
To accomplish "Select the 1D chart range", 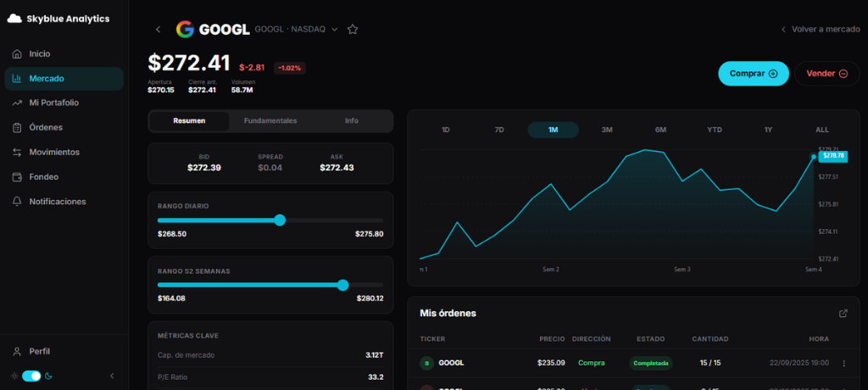I will point(446,131).
